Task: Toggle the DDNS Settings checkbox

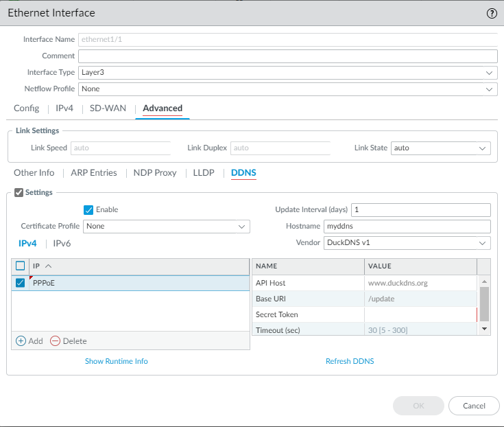Action: [19, 193]
